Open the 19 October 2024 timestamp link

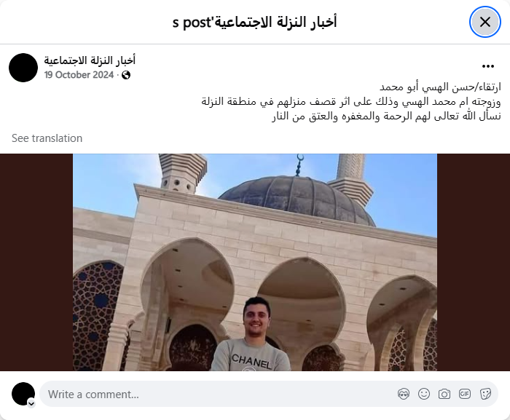(79, 75)
